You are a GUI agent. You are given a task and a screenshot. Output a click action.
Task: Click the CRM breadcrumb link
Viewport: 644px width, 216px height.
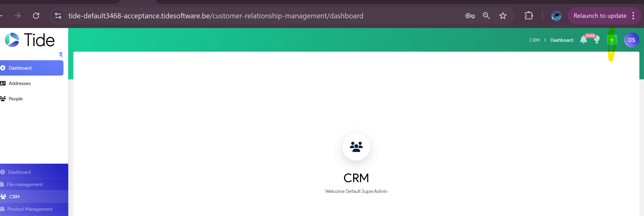(534, 40)
